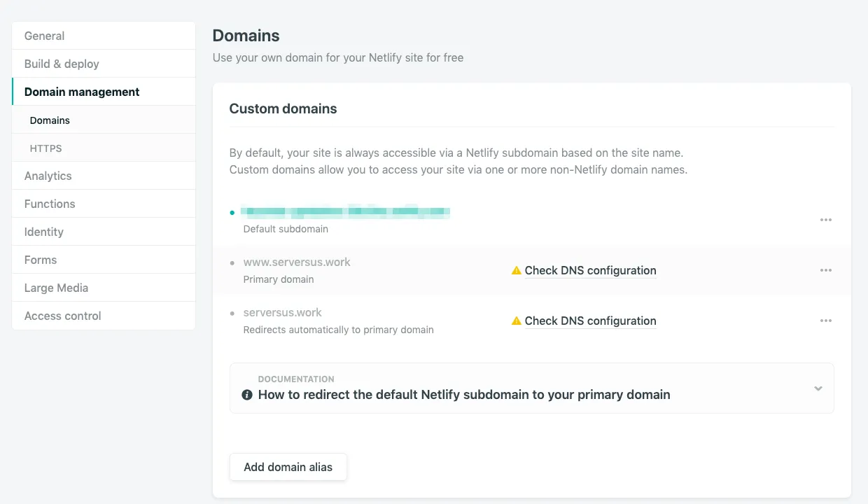The height and width of the screenshot is (504, 868).
Task: Click warning triangle beside www.serversus.work
Action: (517, 269)
